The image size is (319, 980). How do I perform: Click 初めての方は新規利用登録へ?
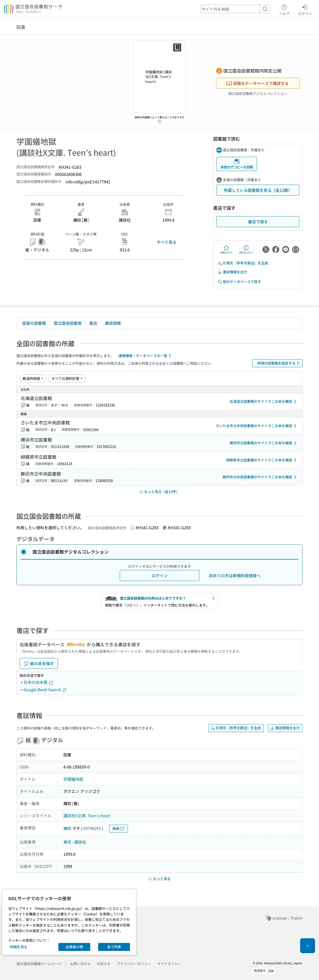(235, 575)
